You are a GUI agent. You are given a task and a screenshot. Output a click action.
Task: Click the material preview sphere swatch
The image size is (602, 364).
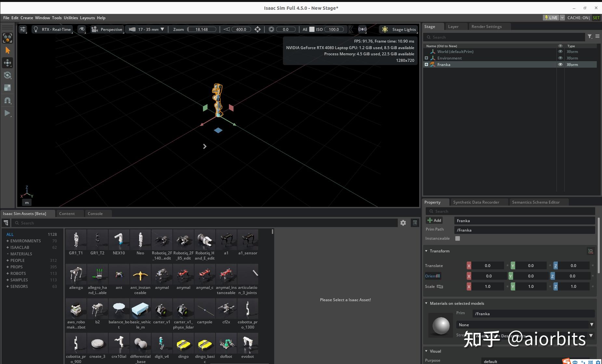(441, 325)
